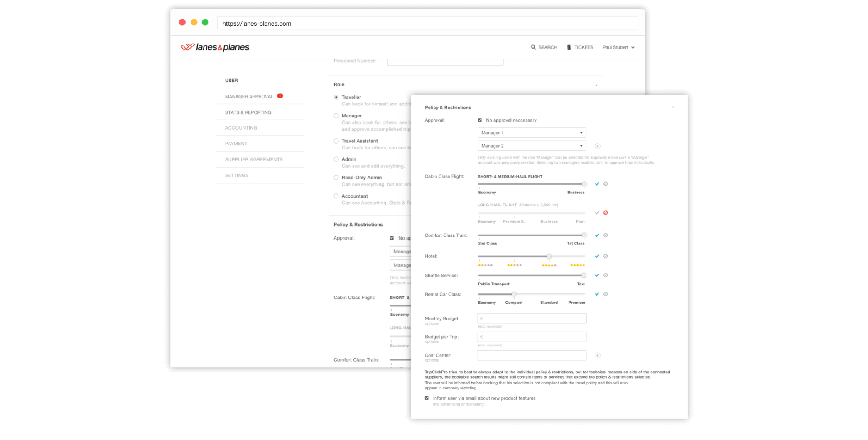Open the Settings sidebar item
The width and height of the screenshot is (868, 440).
pyautogui.click(x=237, y=176)
